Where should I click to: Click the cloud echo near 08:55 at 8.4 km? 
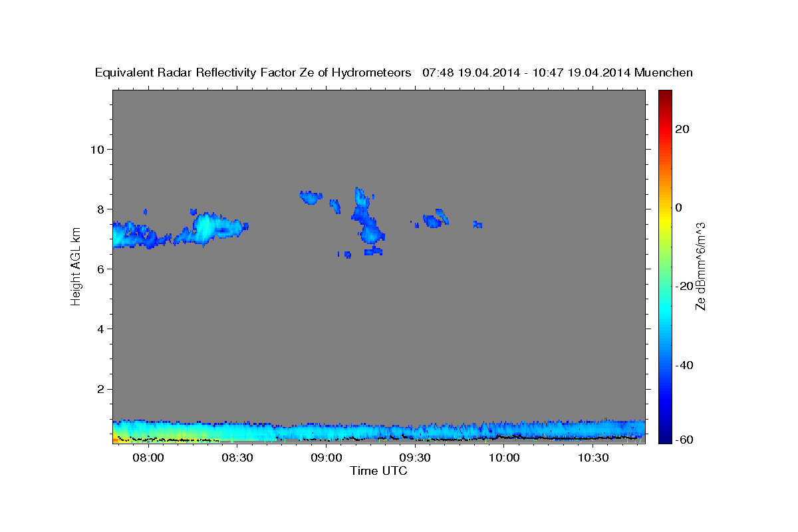[x=310, y=197]
